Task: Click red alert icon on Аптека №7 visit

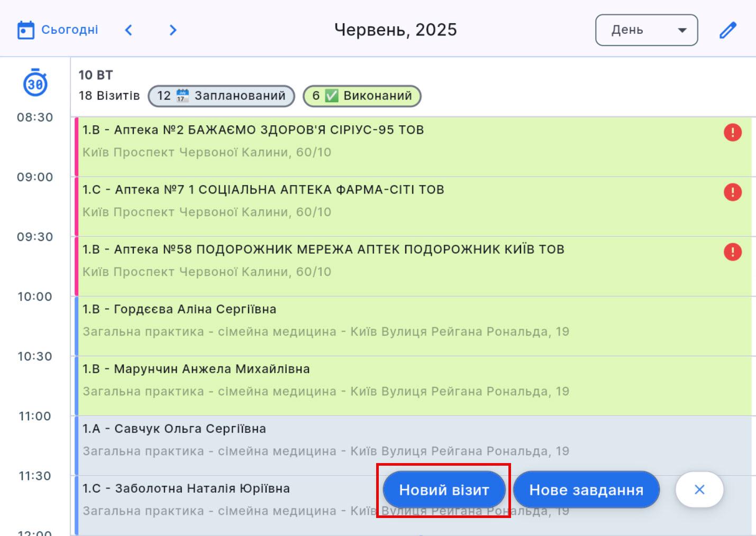Action: point(732,192)
